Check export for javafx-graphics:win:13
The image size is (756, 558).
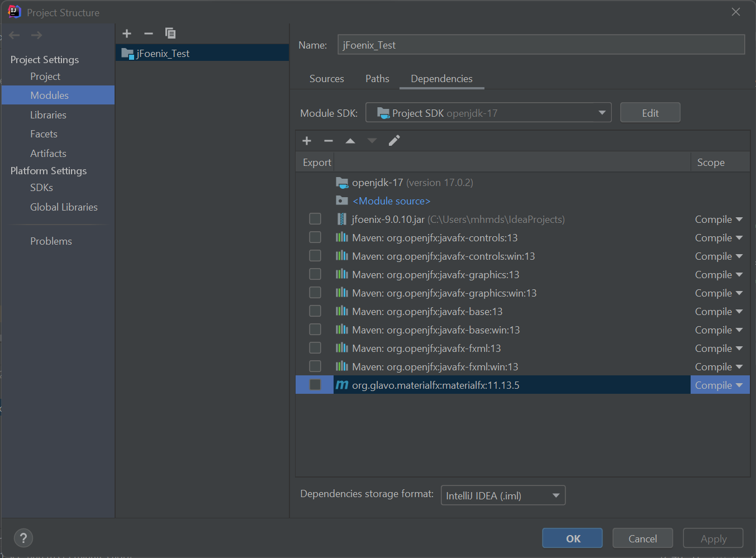(315, 293)
